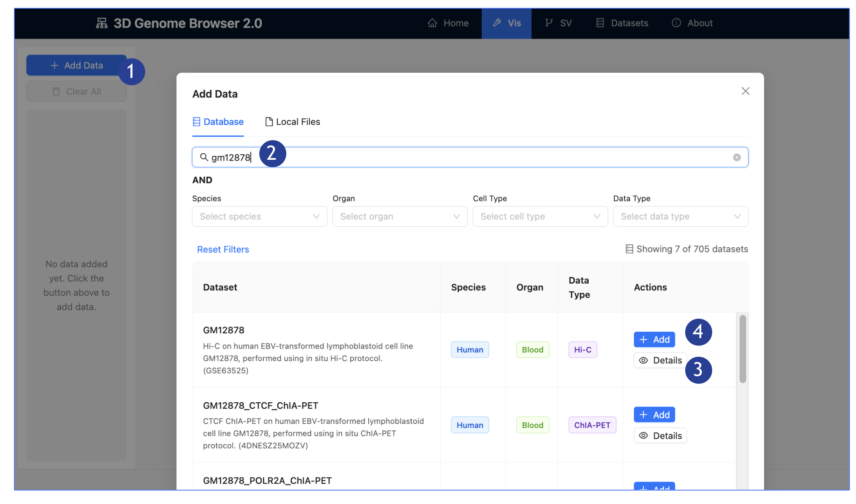Open the SV branch icon
This screenshot has height=504, width=856.
tap(548, 23)
